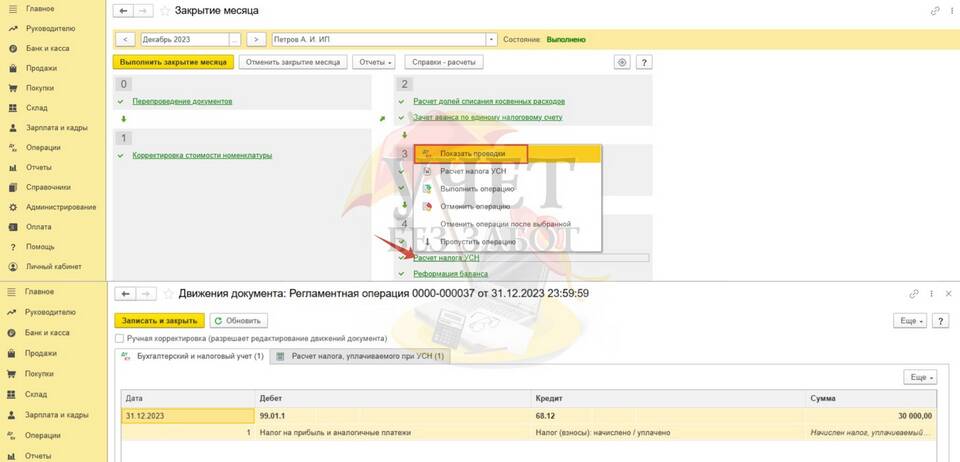The height and width of the screenshot is (462, 960).
Task: Click the help question mark in top toolbar
Action: 644,62
